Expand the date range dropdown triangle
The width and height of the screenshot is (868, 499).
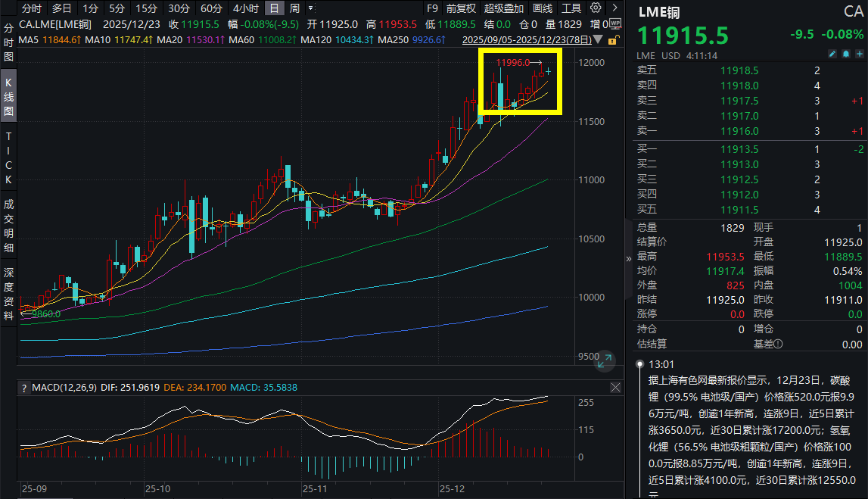point(599,39)
